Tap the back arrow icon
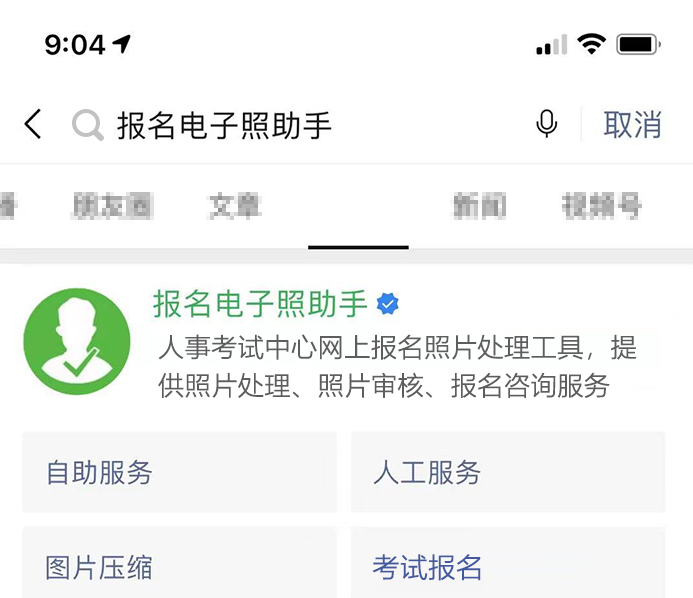This screenshot has width=693, height=598. click(33, 125)
